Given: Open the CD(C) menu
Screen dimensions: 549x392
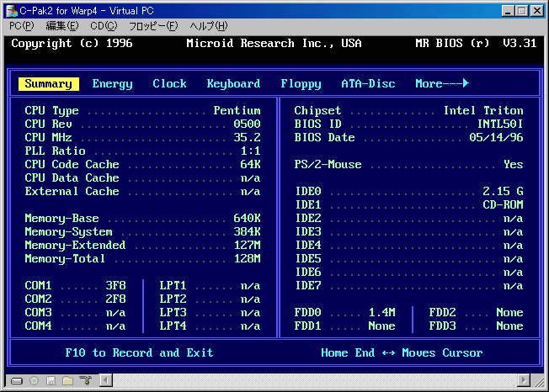Looking at the screenshot, I should click(104, 25).
